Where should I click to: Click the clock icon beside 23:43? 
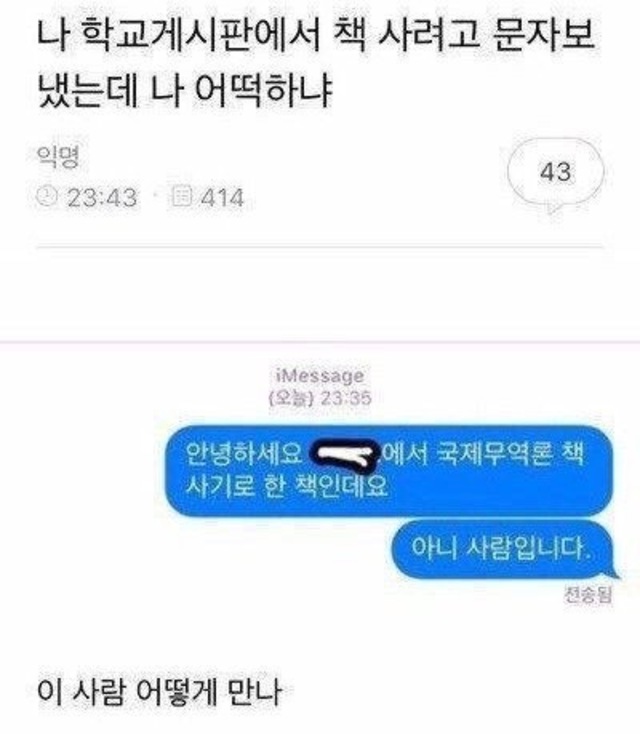click(47, 197)
